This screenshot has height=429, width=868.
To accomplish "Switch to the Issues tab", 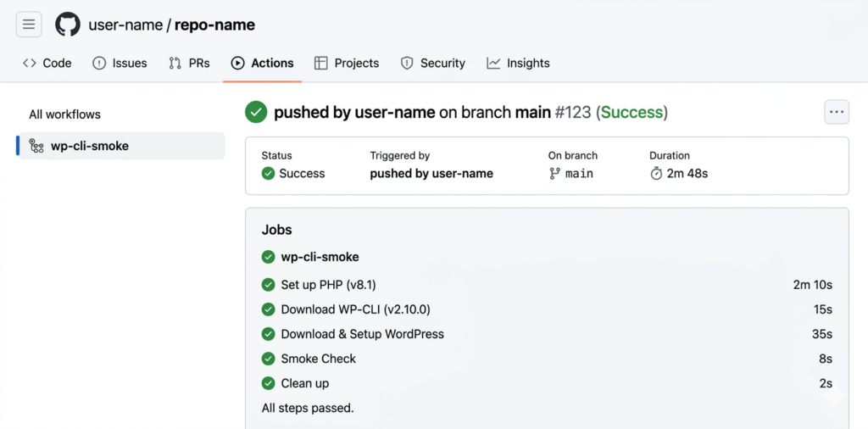I will click(x=120, y=63).
